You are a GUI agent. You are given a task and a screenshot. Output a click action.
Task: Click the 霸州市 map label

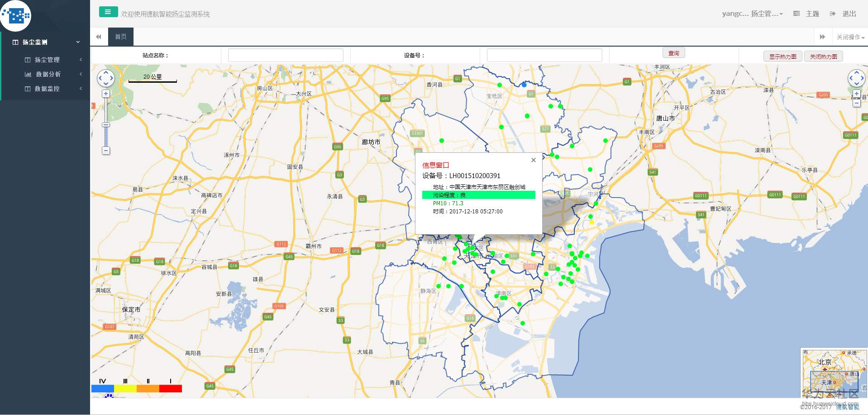coord(314,246)
